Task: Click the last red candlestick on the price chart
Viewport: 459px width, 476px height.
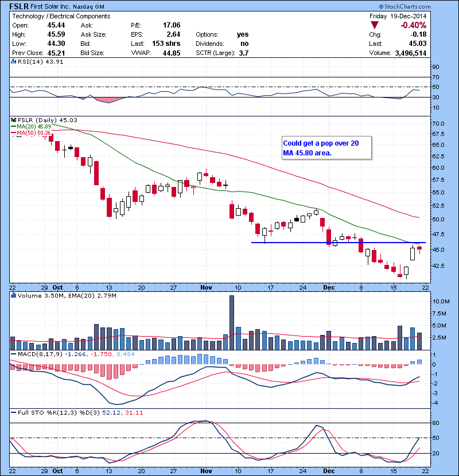Action: pos(419,249)
